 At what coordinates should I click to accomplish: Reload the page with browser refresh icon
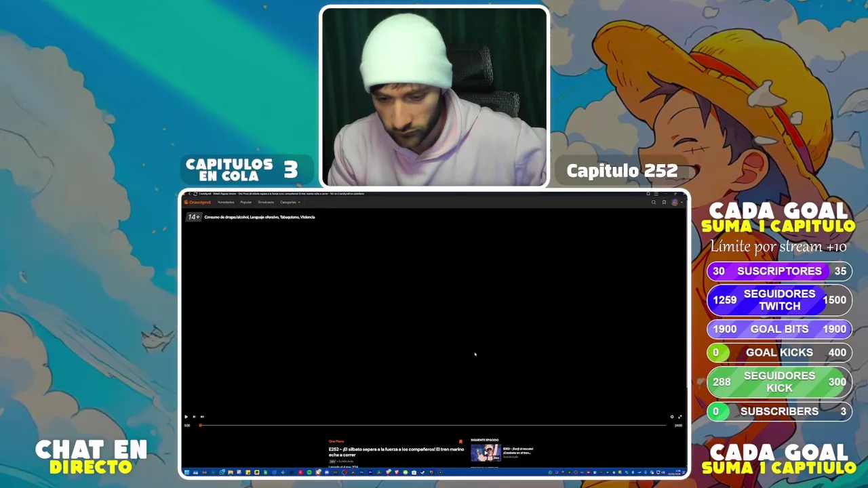click(x=195, y=194)
